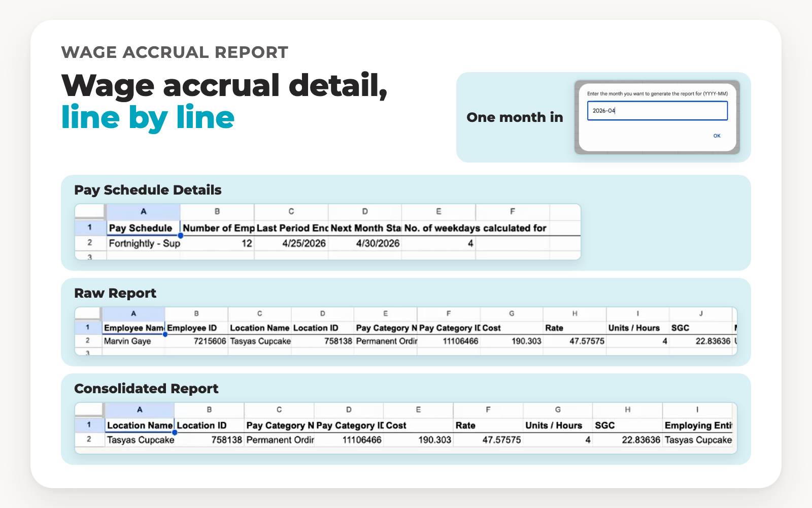Click the 'No. of weekdays calculated for' header
This screenshot has width=812, height=508.
click(x=475, y=228)
